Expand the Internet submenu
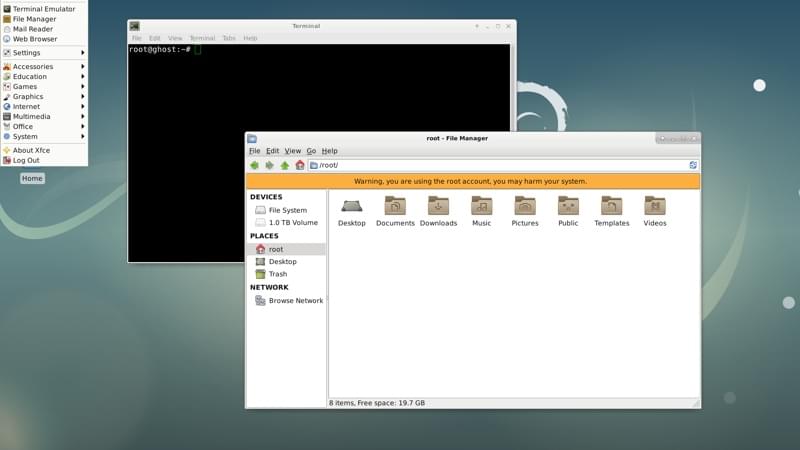The width and height of the screenshot is (800, 450). click(x=44, y=106)
